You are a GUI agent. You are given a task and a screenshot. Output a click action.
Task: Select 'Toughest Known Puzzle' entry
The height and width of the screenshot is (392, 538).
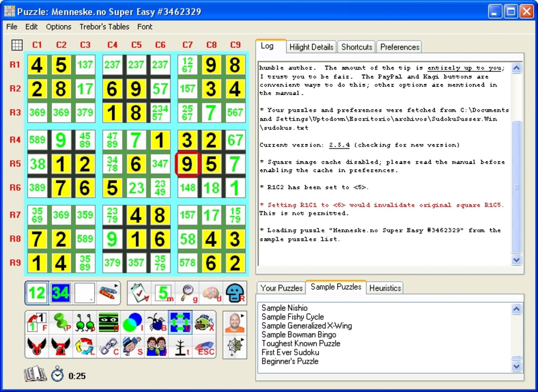click(301, 343)
